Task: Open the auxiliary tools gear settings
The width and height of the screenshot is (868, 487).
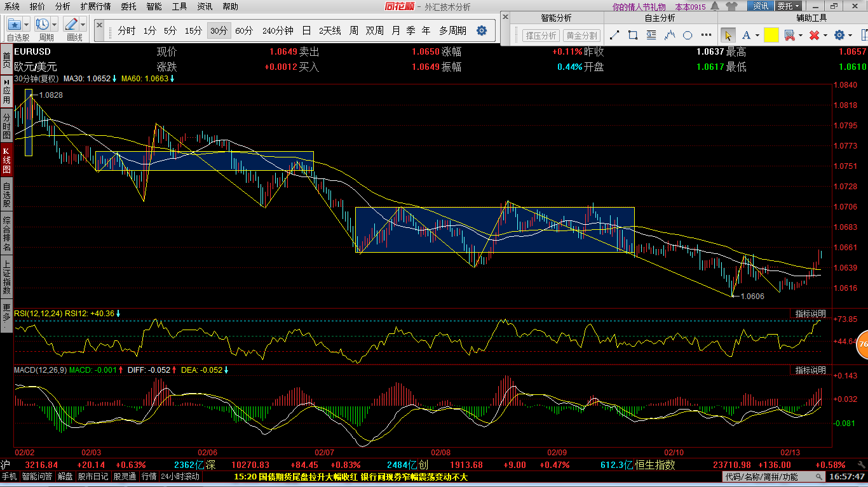Action: click(839, 35)
